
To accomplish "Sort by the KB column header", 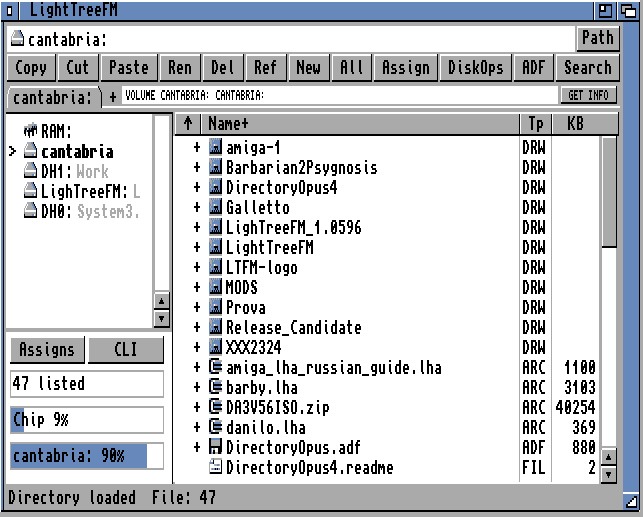I will 585,123.
